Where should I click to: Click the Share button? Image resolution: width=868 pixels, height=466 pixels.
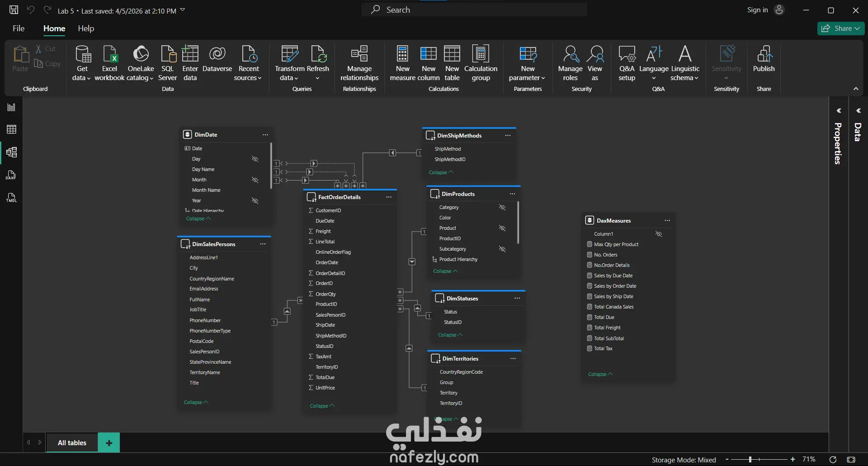click(x=841, y=29)
